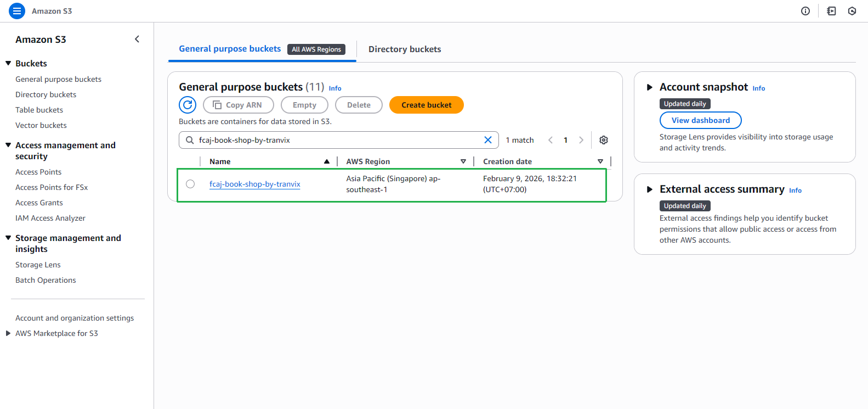Open Table buckets in sidebar

[x=39, y=110]
